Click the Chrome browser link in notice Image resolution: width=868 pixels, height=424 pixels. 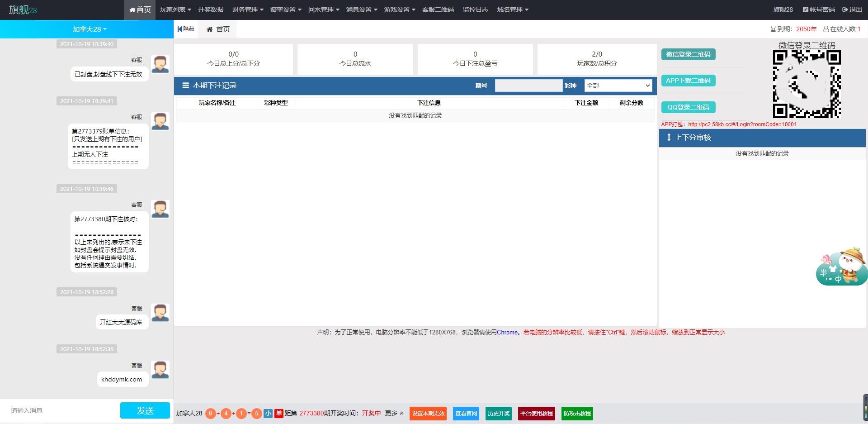[x=507, y=332]
